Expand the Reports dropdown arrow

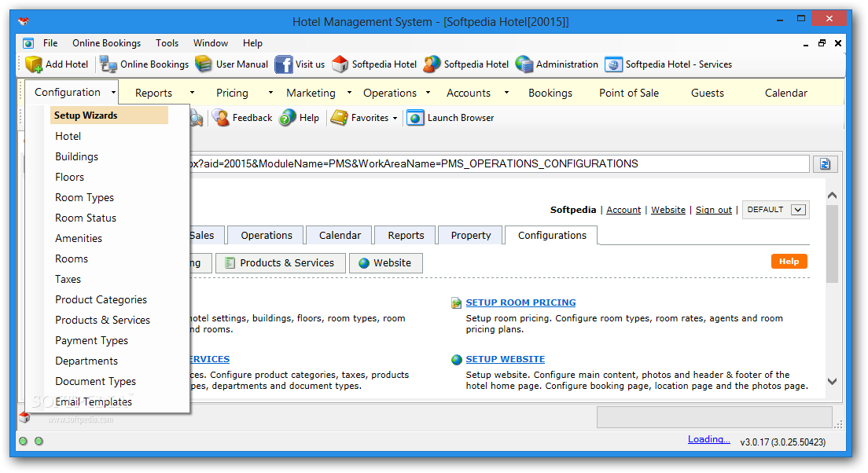pyautogui.click(x=192, y=93)
